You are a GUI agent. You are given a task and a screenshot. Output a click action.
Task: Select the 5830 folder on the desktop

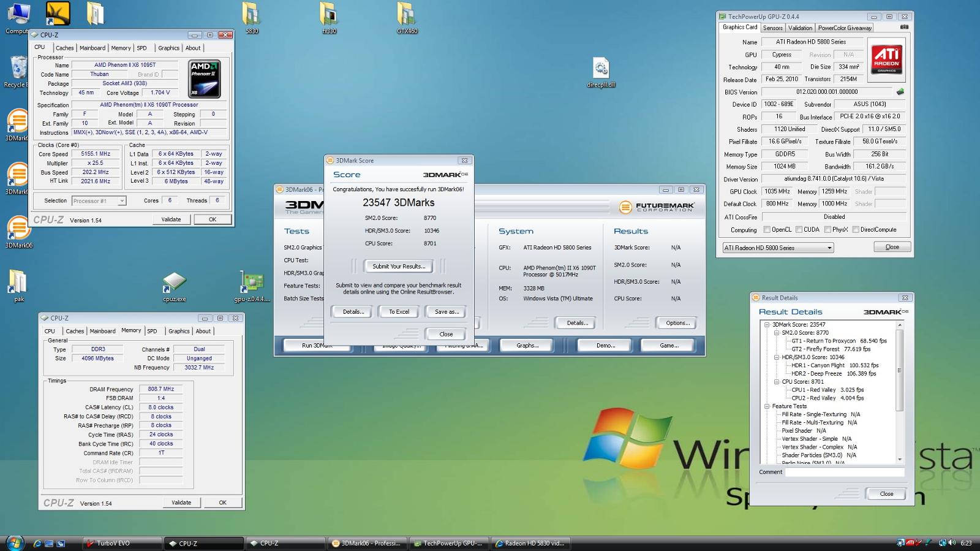pos(252,17)
